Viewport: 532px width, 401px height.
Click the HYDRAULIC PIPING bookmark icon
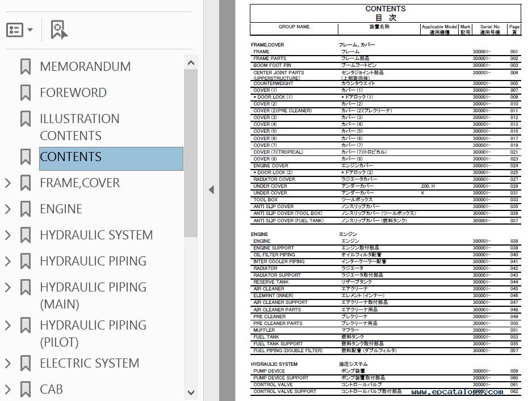click(x=26, y=261)
